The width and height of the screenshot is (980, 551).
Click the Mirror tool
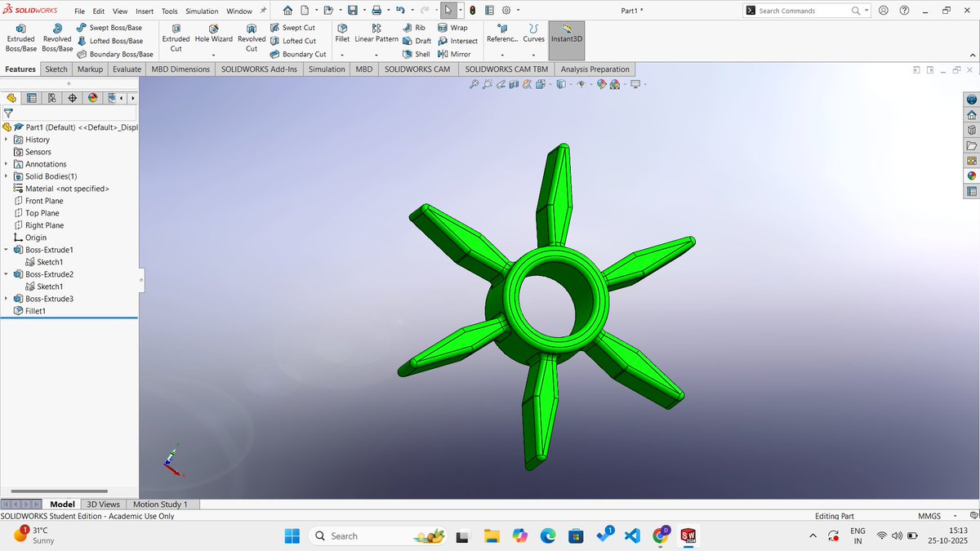tap(454, 54)
